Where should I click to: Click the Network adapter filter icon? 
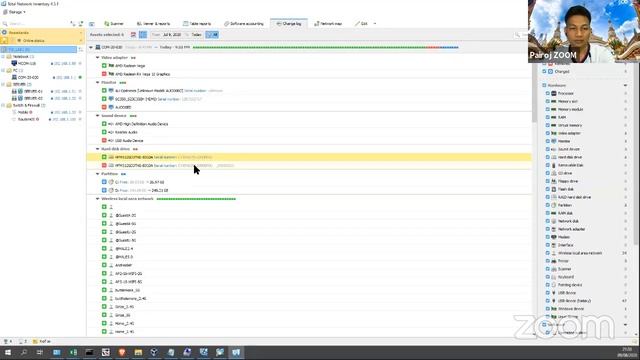coord(554,229)
